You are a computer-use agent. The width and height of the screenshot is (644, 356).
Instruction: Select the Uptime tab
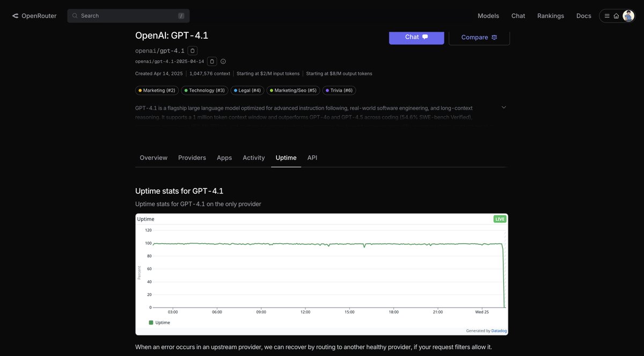pos(286,157)
